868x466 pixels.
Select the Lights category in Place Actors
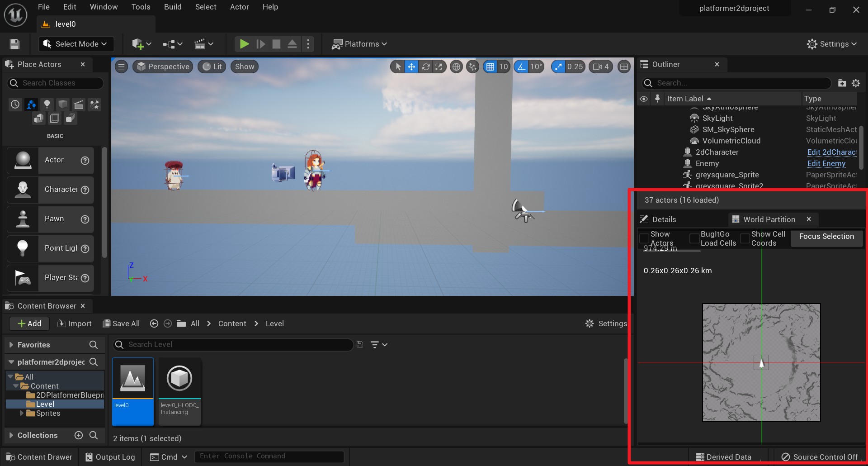pyautogui.click(x=47, y=105)
